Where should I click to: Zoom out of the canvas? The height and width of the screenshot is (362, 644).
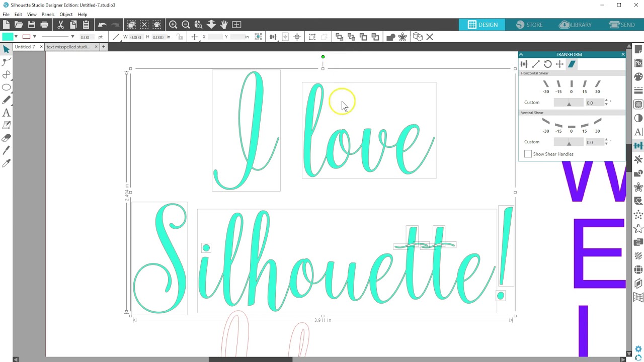click(x=186, y=25)
